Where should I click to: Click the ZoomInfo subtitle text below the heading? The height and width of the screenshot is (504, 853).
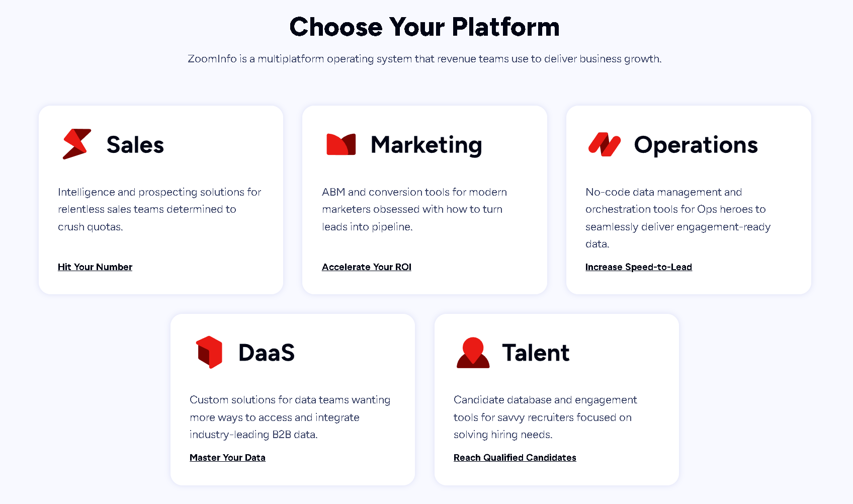[425, 59]
